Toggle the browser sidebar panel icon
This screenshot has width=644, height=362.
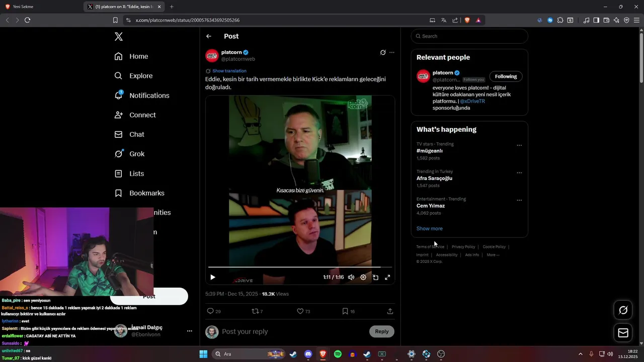[x=596, y=20]
